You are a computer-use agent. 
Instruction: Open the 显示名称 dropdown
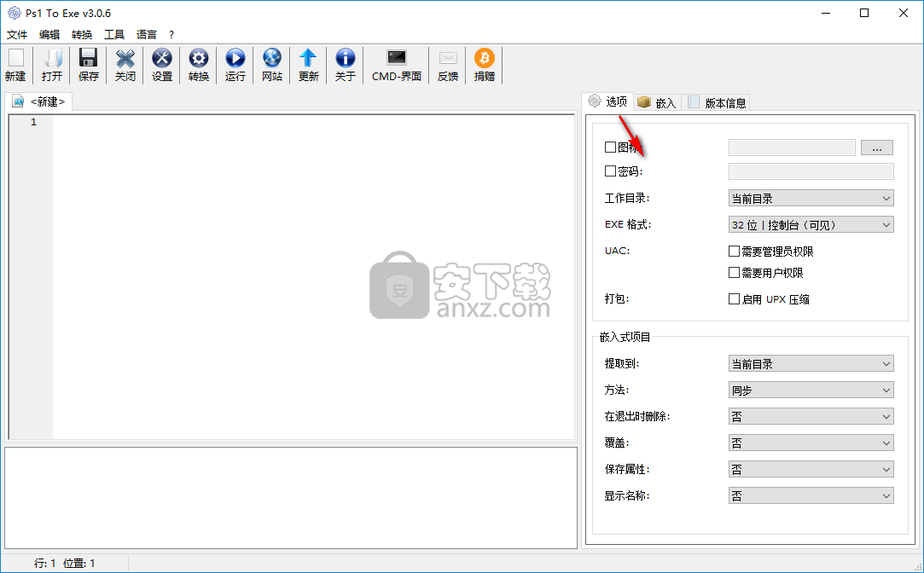[x=811, y=496]
